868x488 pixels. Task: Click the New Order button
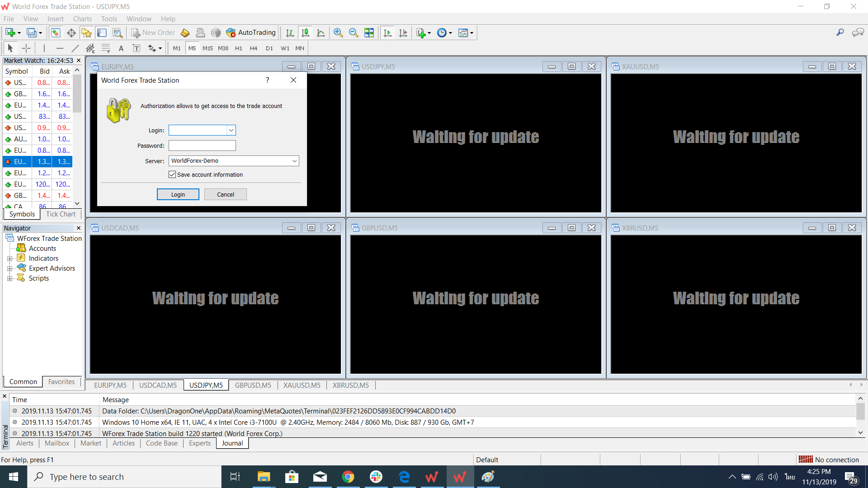[x=153, y=33]
